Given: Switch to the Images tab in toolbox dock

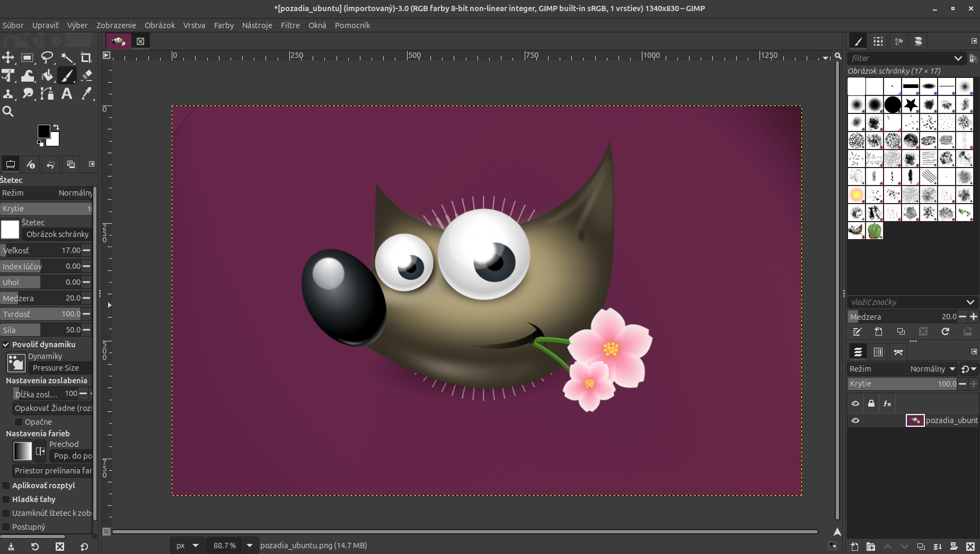Looking at the screenshot, I should pos(71,164).
